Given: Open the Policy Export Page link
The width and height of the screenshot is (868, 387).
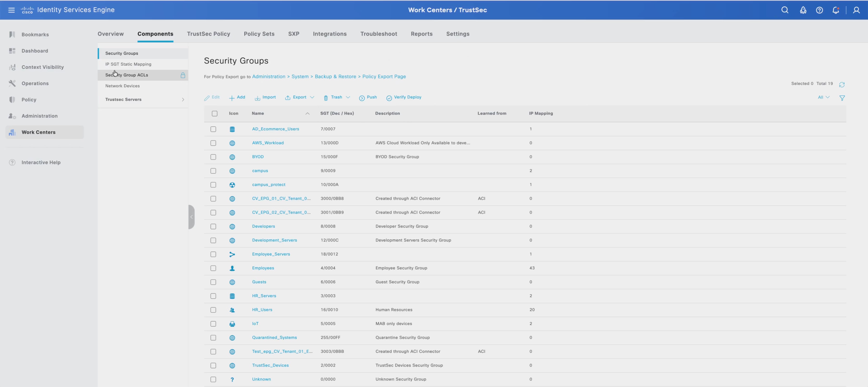Looking at the screenshot, I should [x=384, y=77].
